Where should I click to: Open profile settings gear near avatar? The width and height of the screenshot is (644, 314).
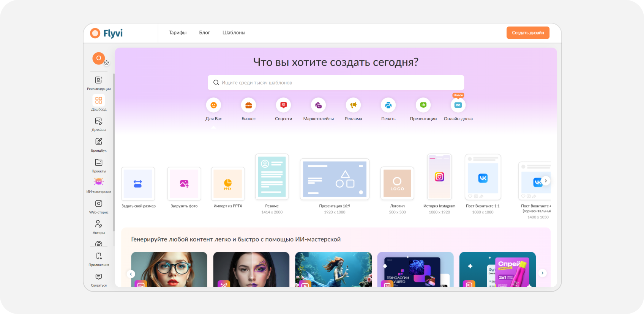107,63
